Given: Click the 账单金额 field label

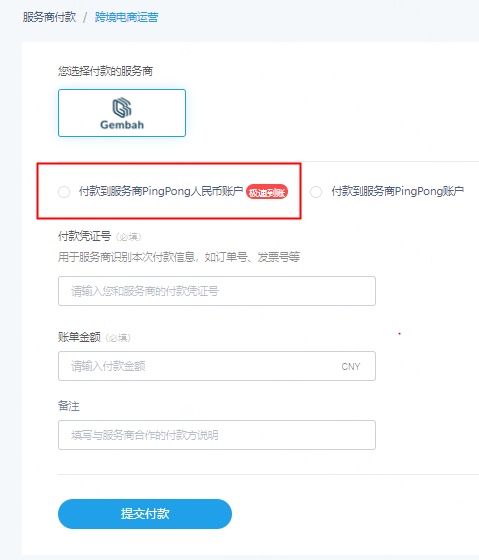Looking at the screenshot, I should (79, 337).
